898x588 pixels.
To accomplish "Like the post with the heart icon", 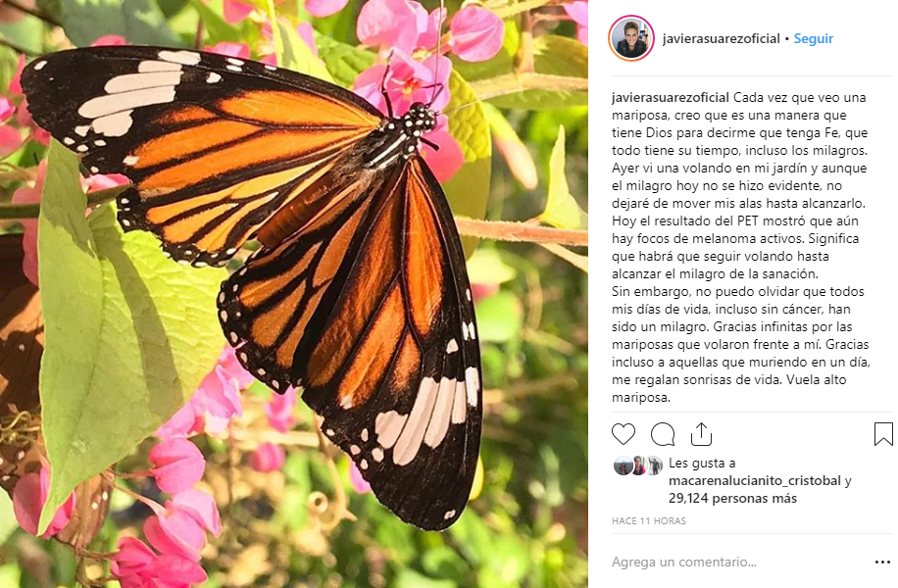I will coord(624,434).
